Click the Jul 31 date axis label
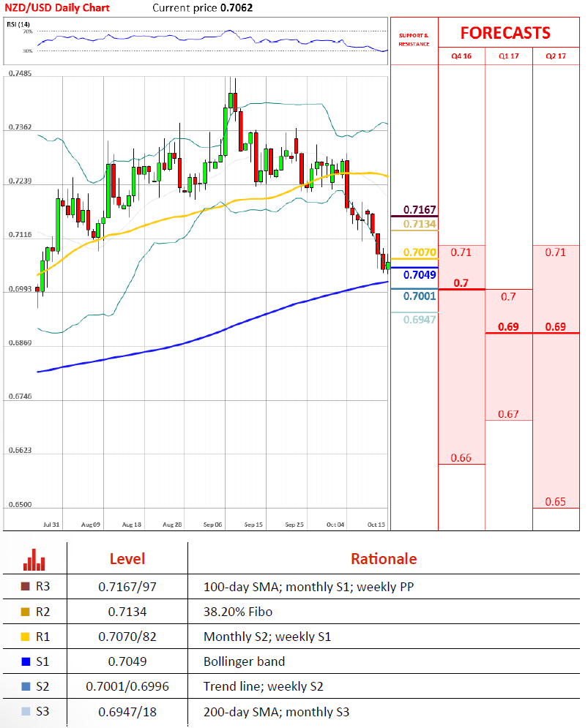 coord(51,524)
